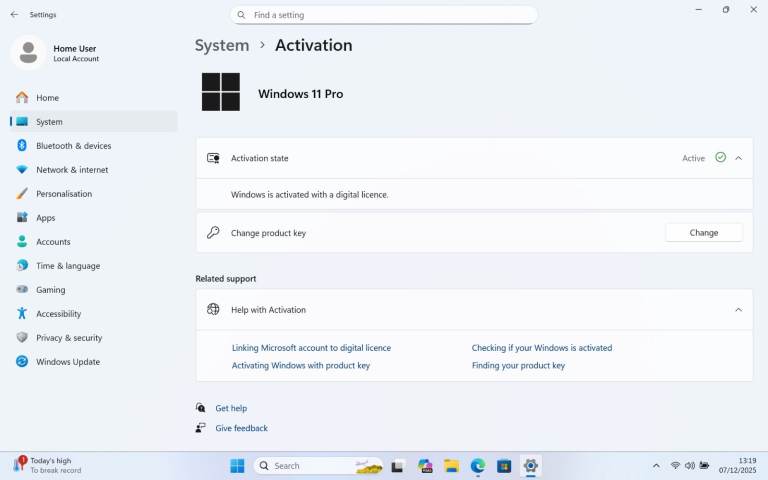Click the back arrow in Settings
This screenshot has height=480, width=768.
click(14, 15)
